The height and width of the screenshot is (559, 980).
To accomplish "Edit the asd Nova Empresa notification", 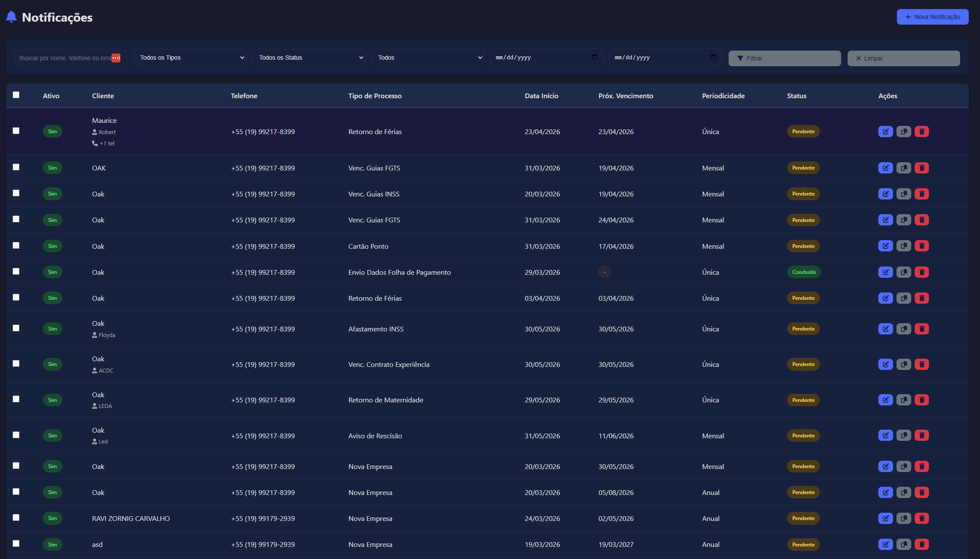I will click(x=885, y=544).
